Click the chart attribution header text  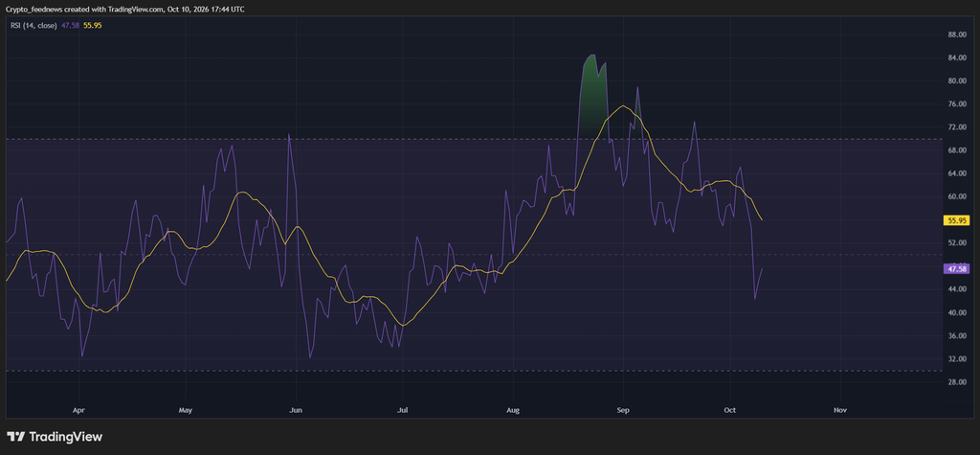(125, 10)
